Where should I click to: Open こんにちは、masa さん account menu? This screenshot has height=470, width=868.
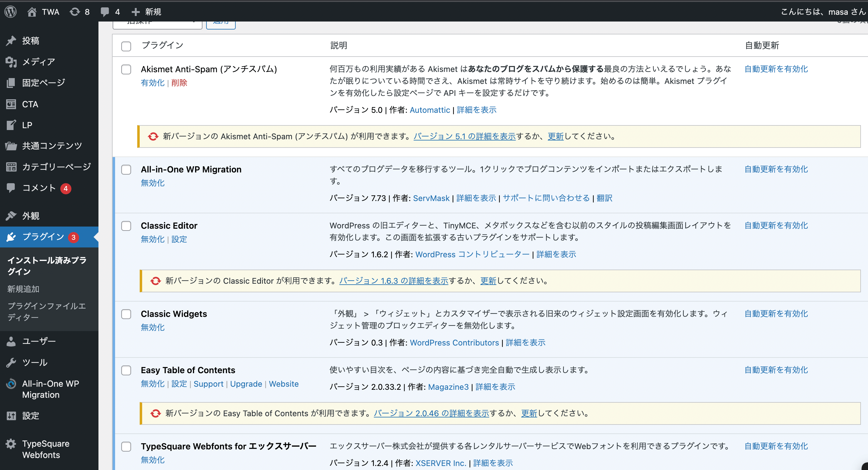point(823,12)
